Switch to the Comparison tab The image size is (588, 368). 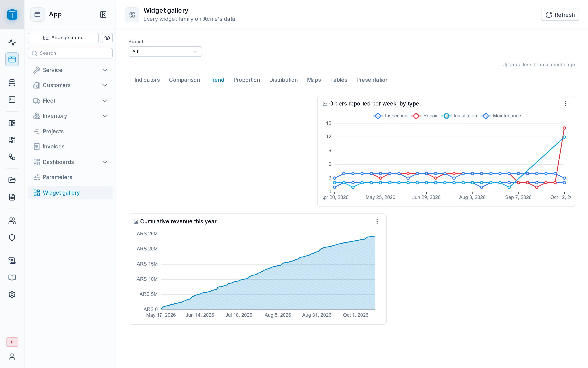point(184,80)
